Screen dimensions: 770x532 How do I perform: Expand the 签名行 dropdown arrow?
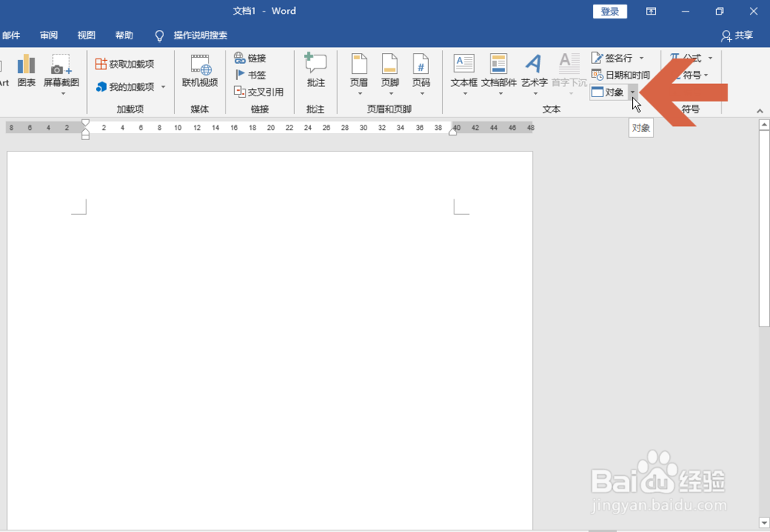(641, 58)
